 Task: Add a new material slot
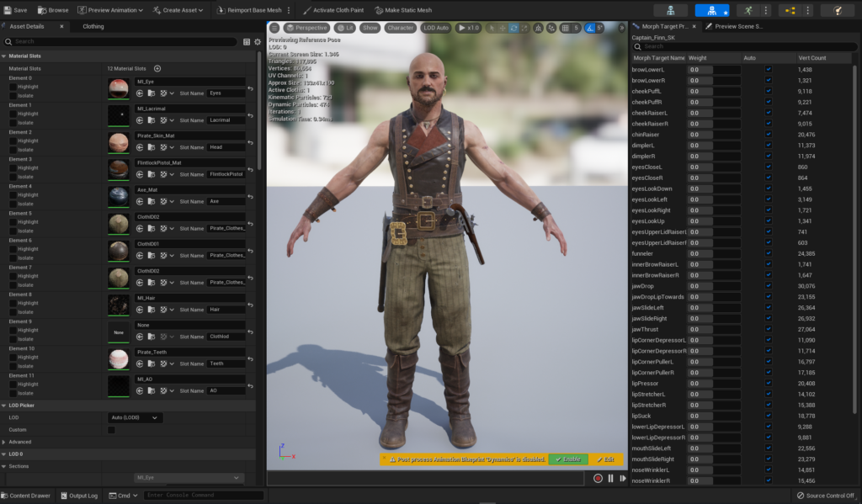click(157, 68)
